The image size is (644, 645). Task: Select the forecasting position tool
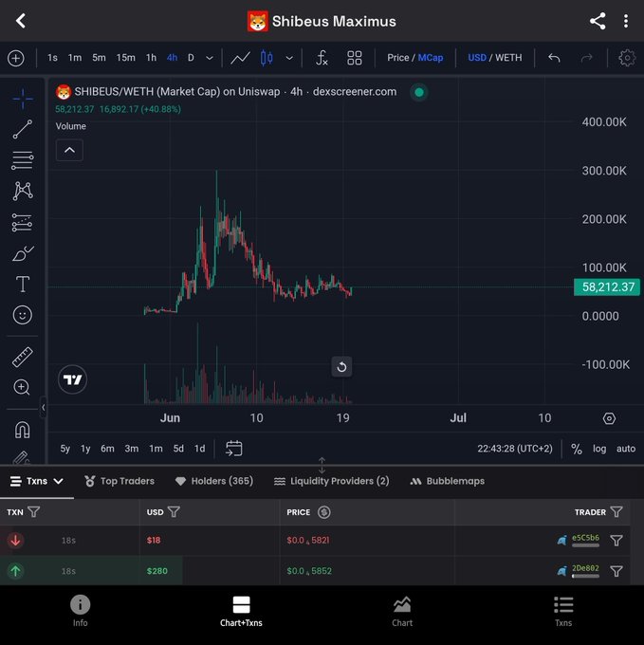[x=23, y=223]
